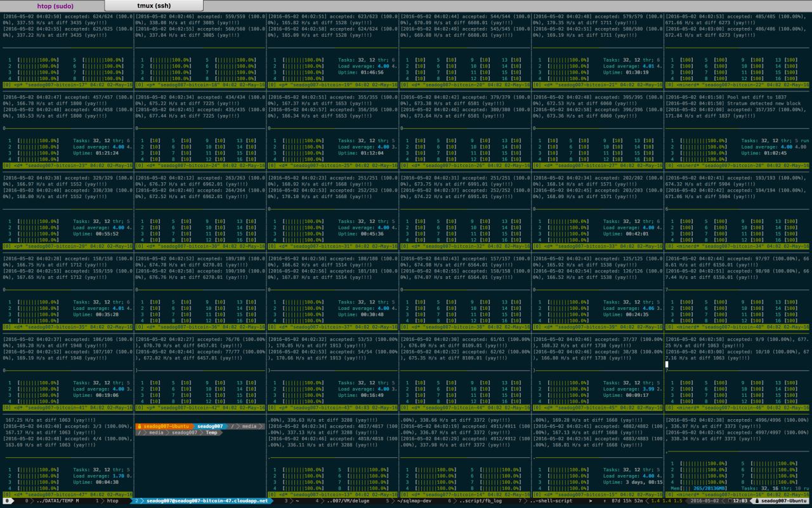Open tmux window 1 htop in status bar
This screenshot has height=508, width=812.
[109, 501]
